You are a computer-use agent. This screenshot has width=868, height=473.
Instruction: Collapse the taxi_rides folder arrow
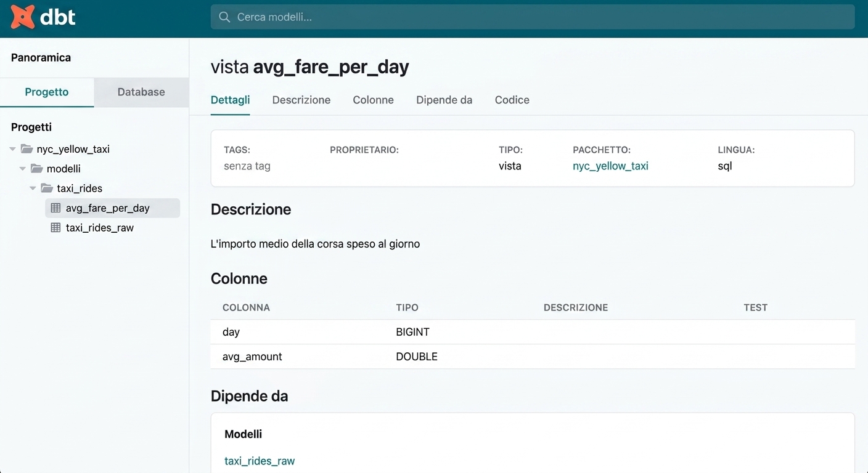33,188
